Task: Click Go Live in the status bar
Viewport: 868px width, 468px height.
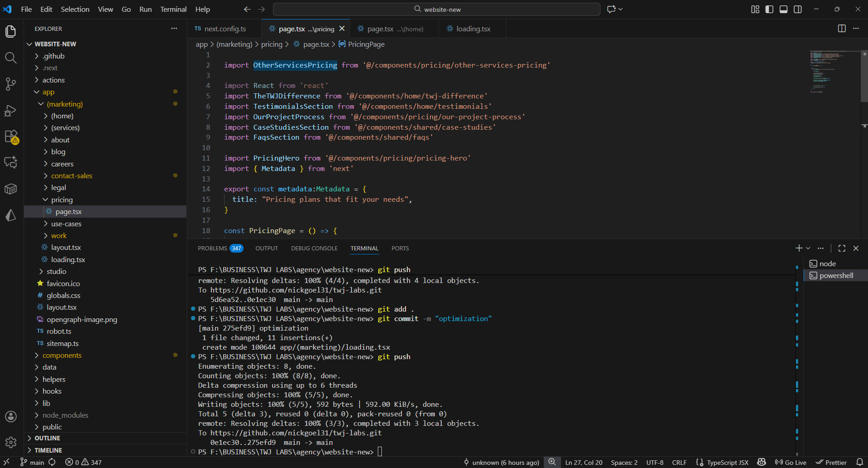Action: [x=791, y=462]
